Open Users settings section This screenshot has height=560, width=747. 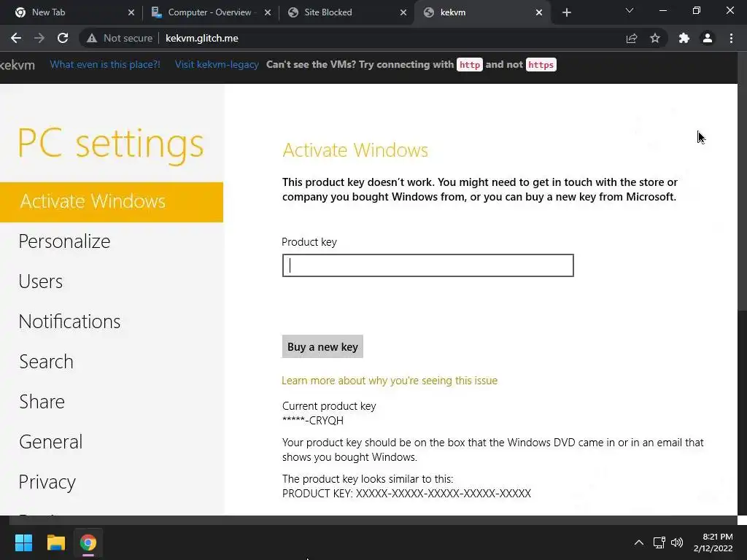pos(41,281)
